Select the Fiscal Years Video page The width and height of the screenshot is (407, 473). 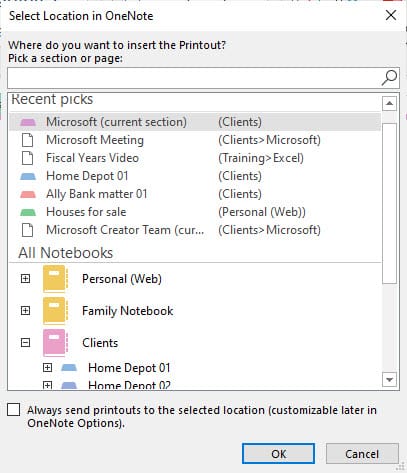195,158
